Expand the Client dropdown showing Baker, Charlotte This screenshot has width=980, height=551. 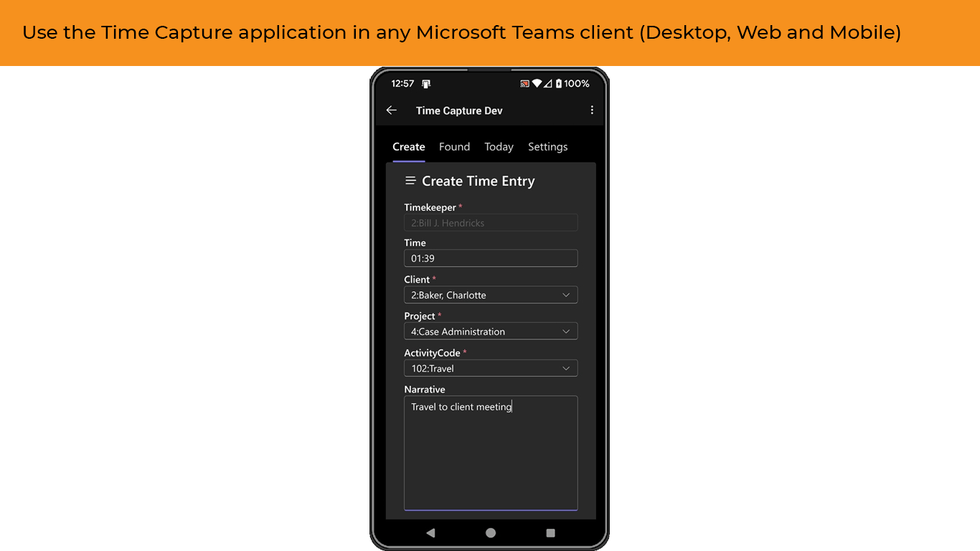pyautogui.click(x=491, y=295)
